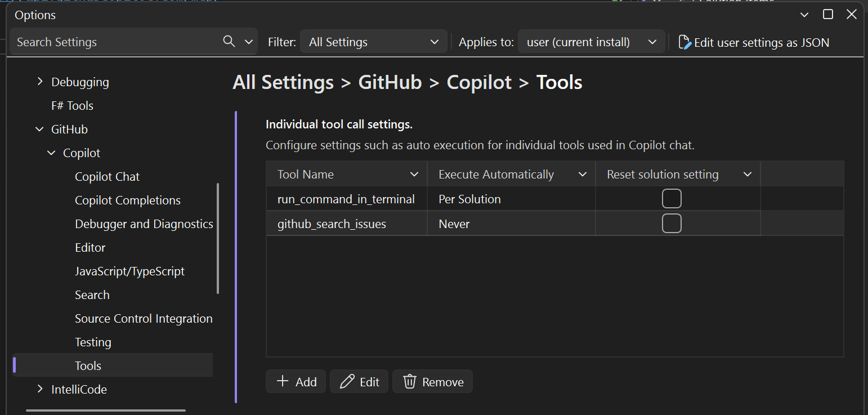Screen dimensions: 868x415
Task: Open the chevron dropdown beside the search icon
Action: pyautogui.click(x=248, y=41)
